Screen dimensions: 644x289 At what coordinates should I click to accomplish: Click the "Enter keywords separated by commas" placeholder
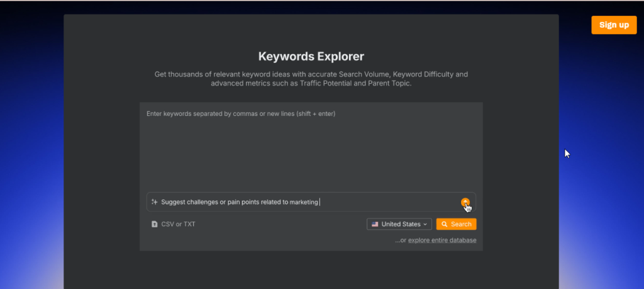pos(241,113)
